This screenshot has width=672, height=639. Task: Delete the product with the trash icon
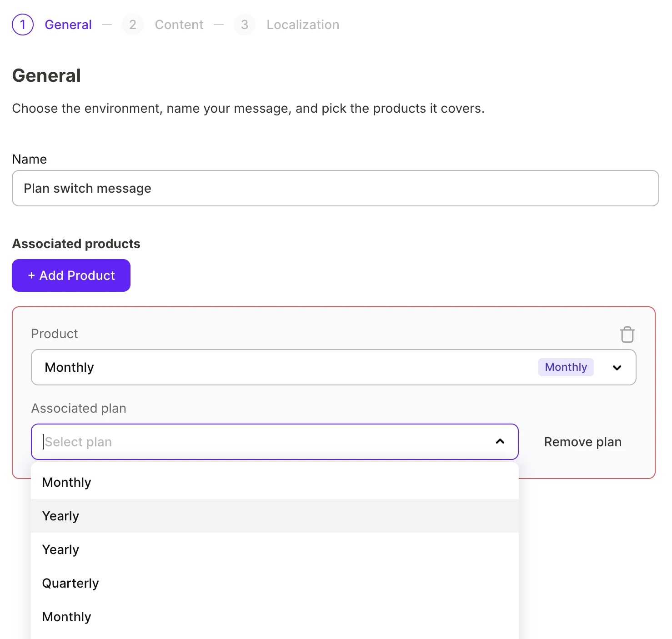click(627, 334)
